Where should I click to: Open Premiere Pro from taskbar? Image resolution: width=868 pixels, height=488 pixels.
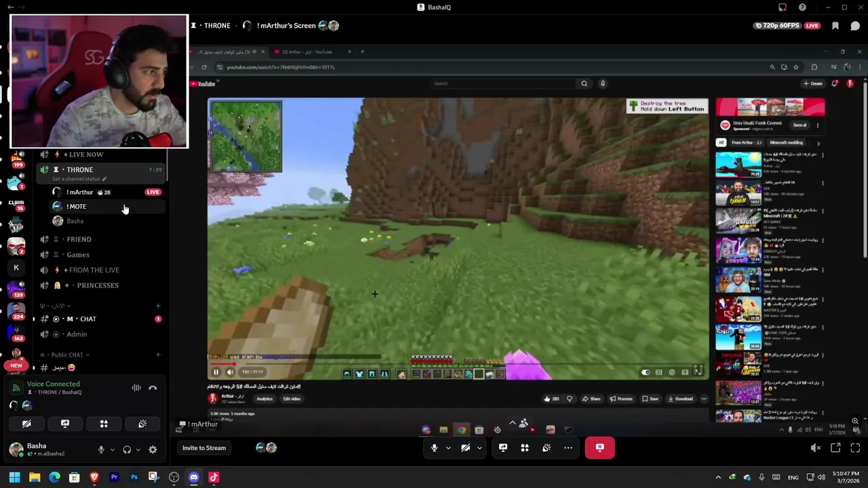(114, 477)
